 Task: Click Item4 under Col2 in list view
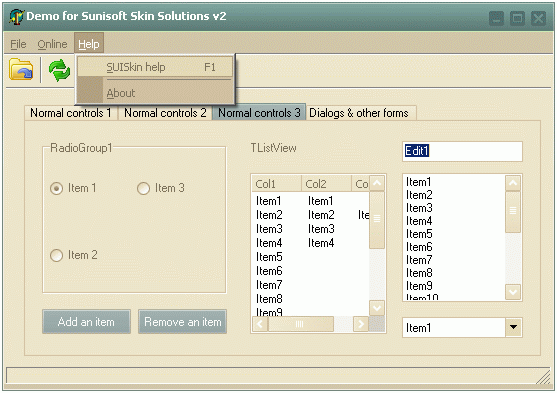[321, 243]
